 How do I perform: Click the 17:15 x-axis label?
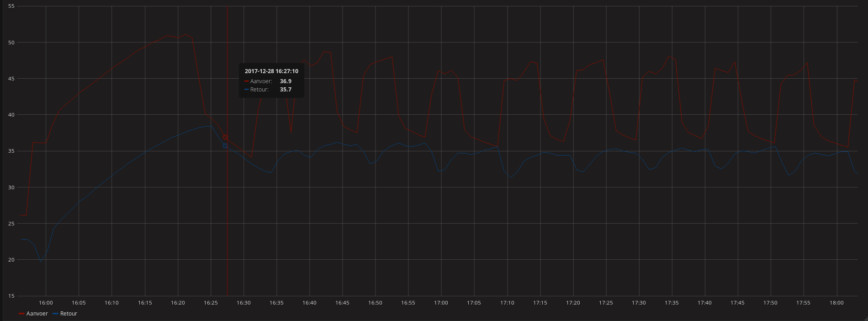click(x=540, y=303)
